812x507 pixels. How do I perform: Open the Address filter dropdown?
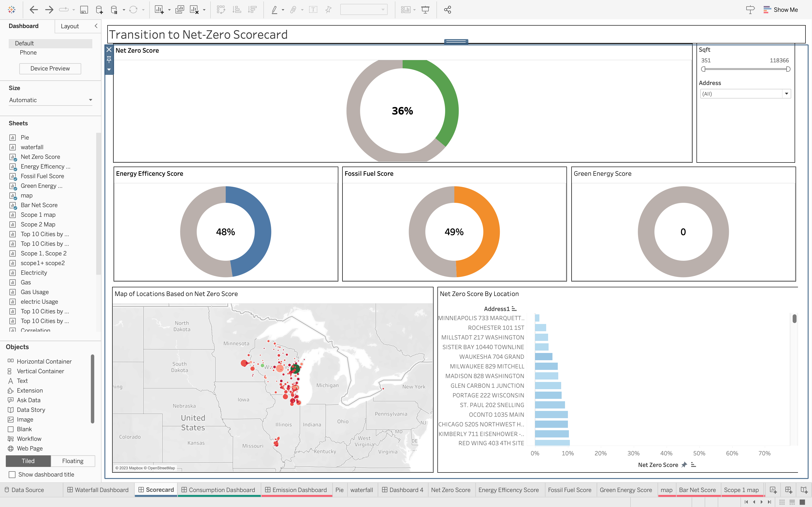[786, 94]
